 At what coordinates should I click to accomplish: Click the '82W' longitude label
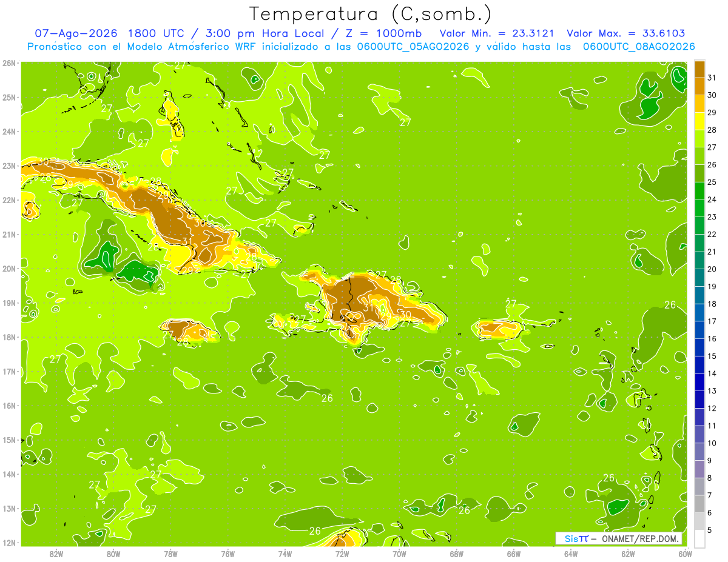point(56,554)
